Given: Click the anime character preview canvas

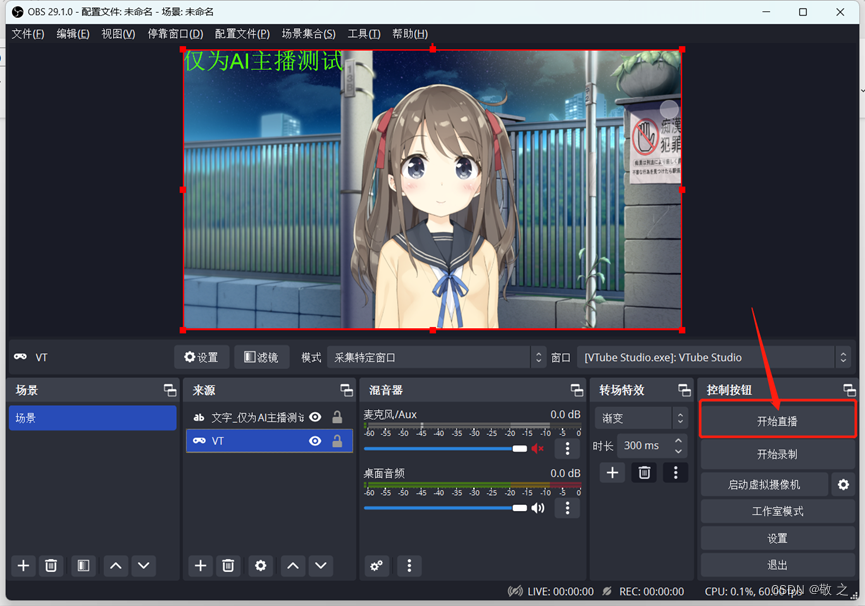Looking at the screenshot, I should (432, 190).
